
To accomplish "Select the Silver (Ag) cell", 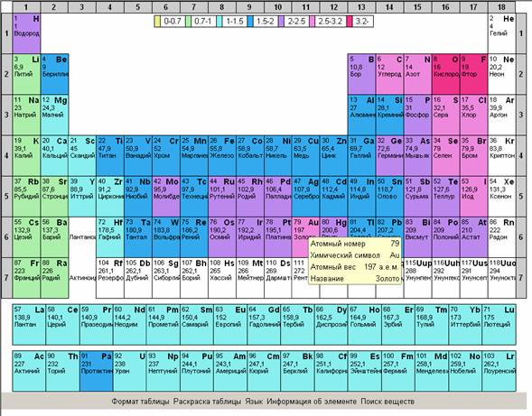I will tap(305, 196).
